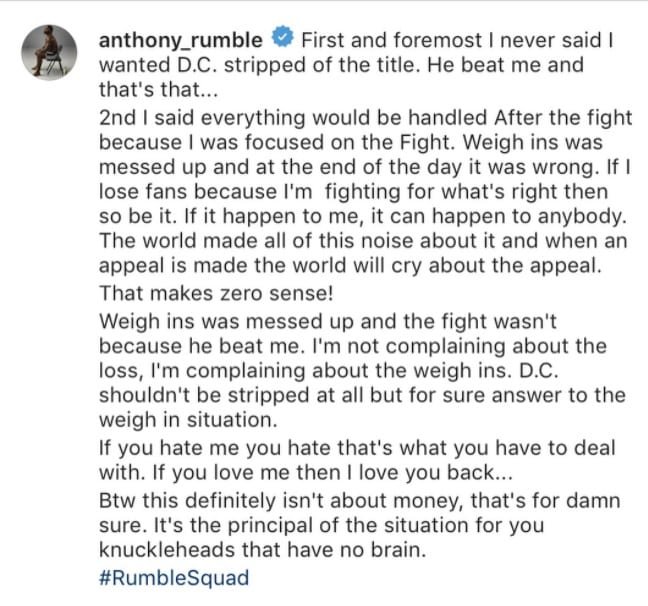This screenshot has width=648, height=606.
Task: Open the #RumbleSquad hashtag
Action: click(x=174, y=577)
